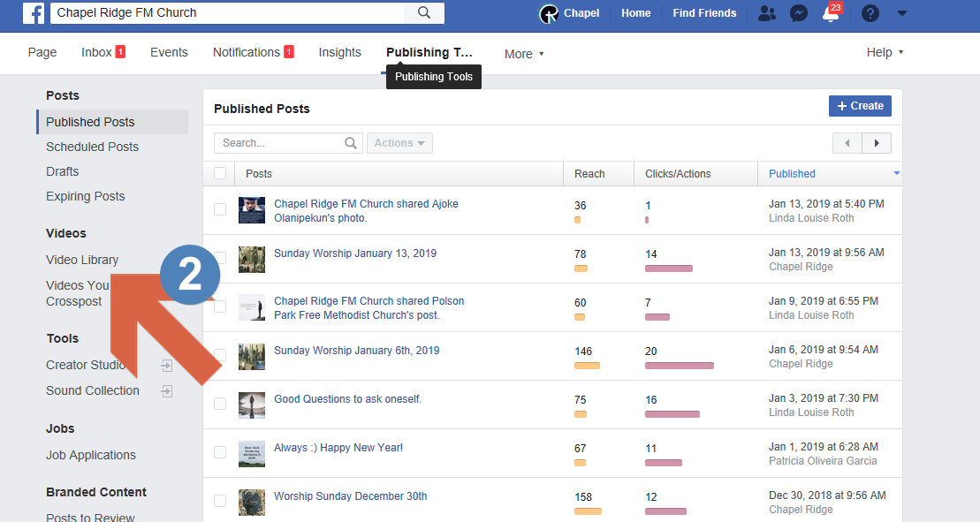Open thumbnail of Happy New Year post
The width and height of the screenshot is (980, 522).
(x=252, y=454)
